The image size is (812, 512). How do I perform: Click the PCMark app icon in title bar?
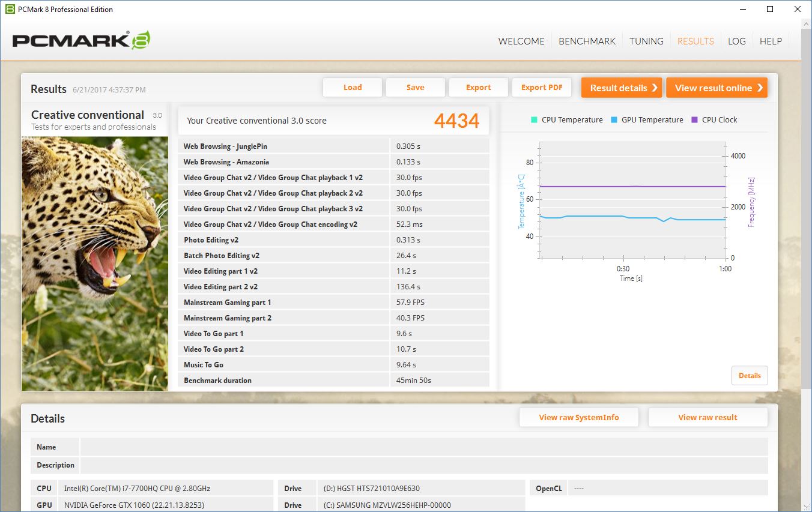click(x=10, y=9)
